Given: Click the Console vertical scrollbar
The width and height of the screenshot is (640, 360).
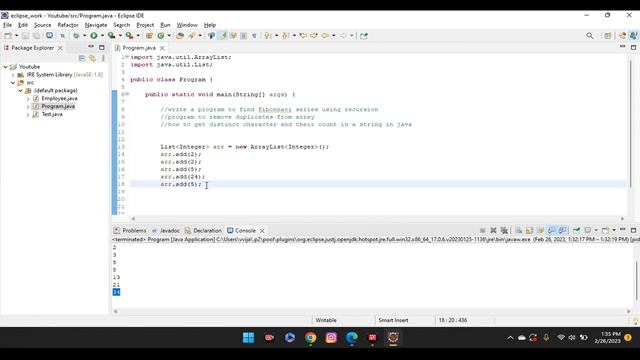Looking at the screenshot, I should pyautogui.click(x=636, y=280).
